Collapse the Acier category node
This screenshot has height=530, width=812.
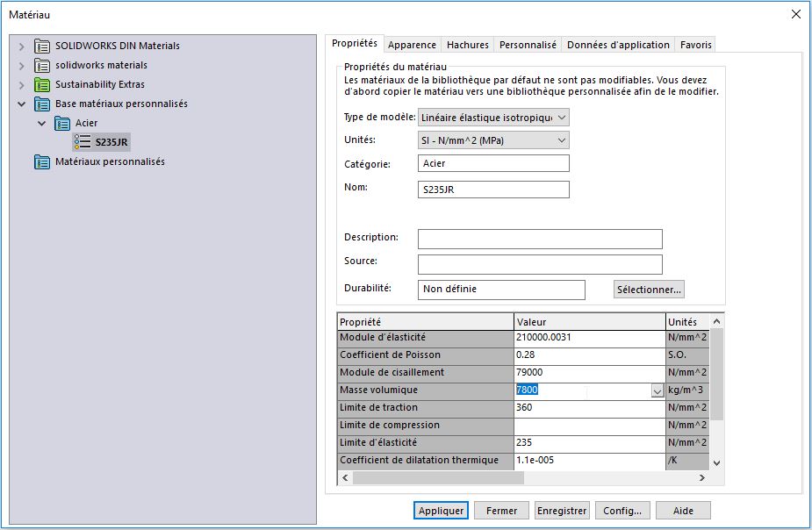pyautogui.click(x=42, y=123)
